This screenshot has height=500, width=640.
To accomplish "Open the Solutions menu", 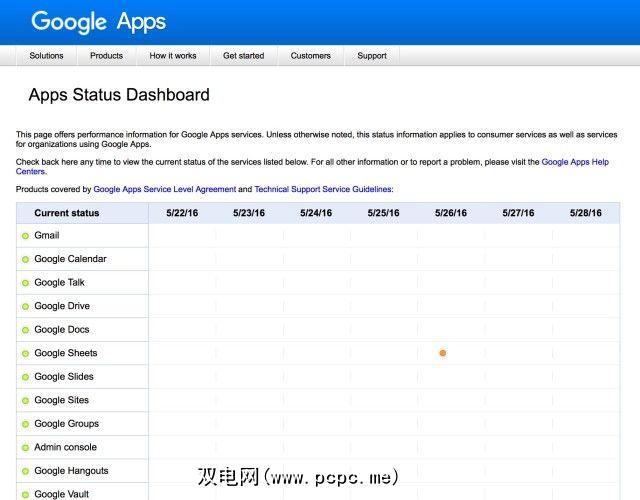I will pos(46,56).
